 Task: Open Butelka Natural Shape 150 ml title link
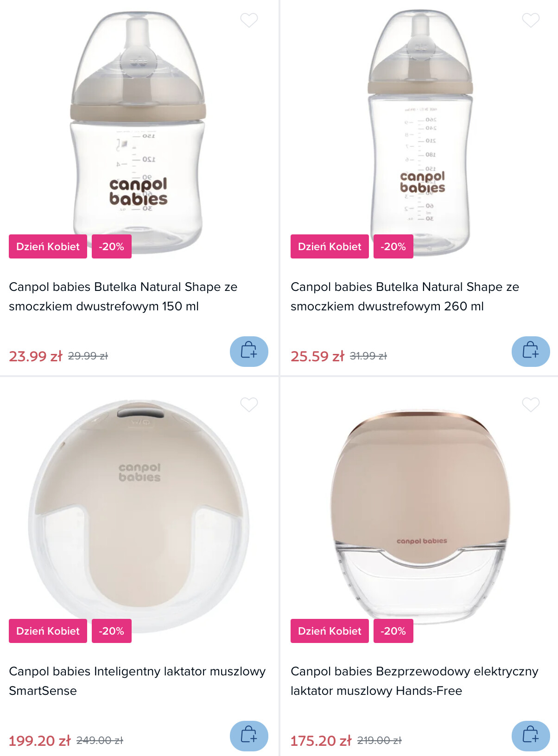[x=123, y=296]
